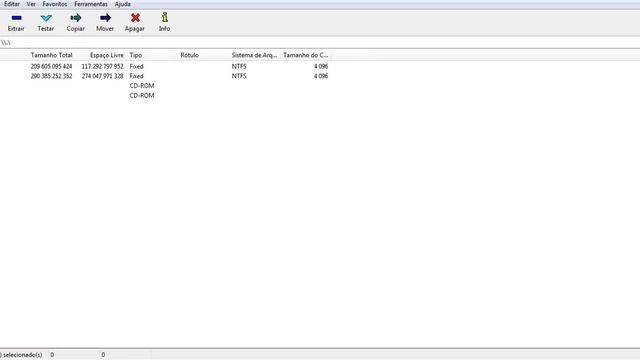The height and width of the screenshot is (360, 640).
Task: Click free space value 117 292 797 952
Action: coord(102,66)
